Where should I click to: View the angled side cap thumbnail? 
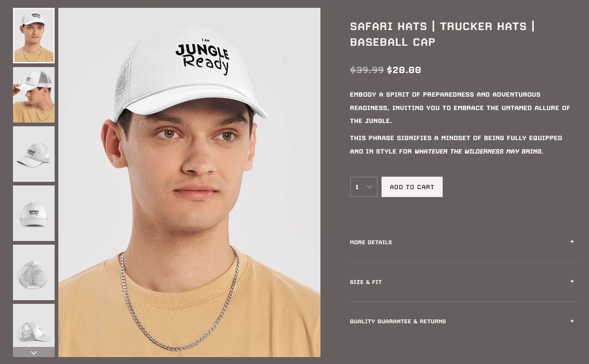pos(34,154)
